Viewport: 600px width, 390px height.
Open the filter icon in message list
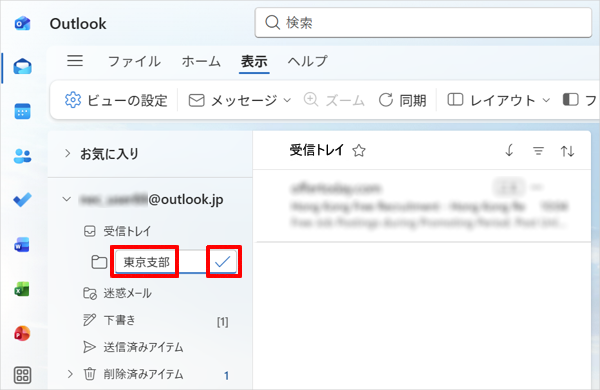(538, 151)
